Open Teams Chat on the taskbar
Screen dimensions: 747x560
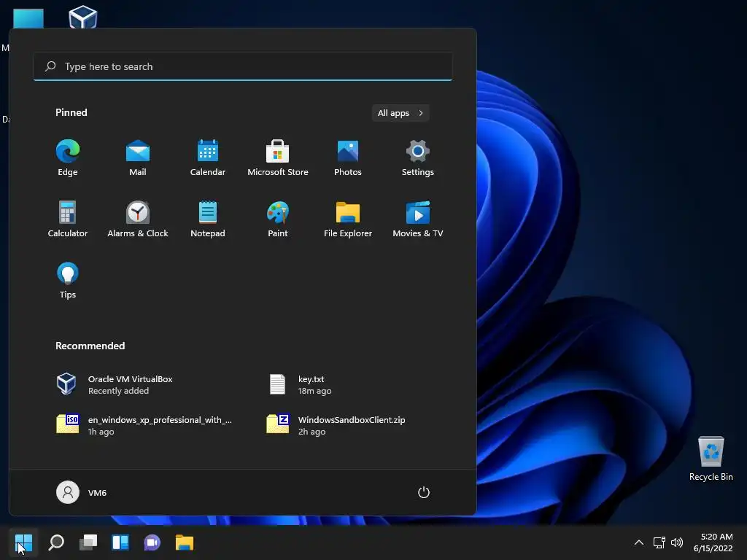152,542
